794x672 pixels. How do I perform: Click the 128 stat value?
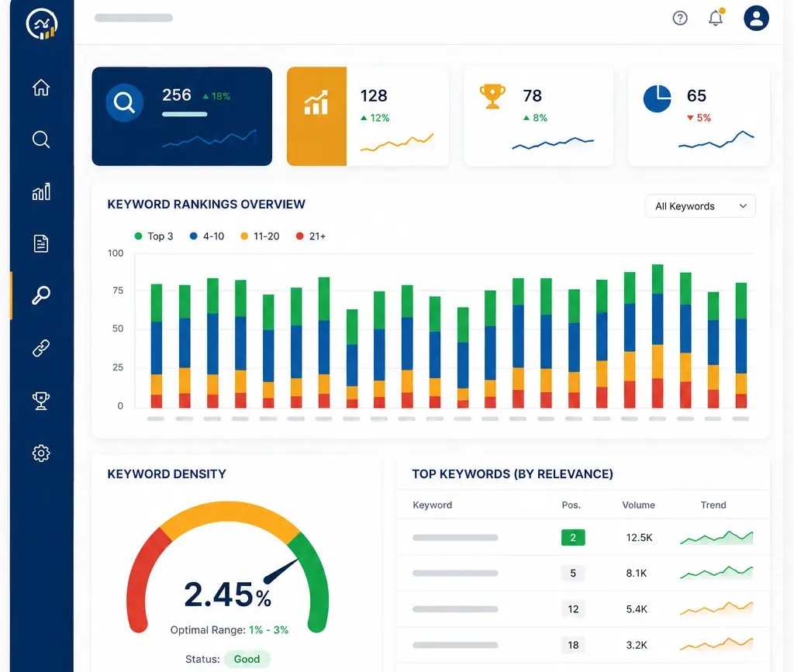(374, 95)
